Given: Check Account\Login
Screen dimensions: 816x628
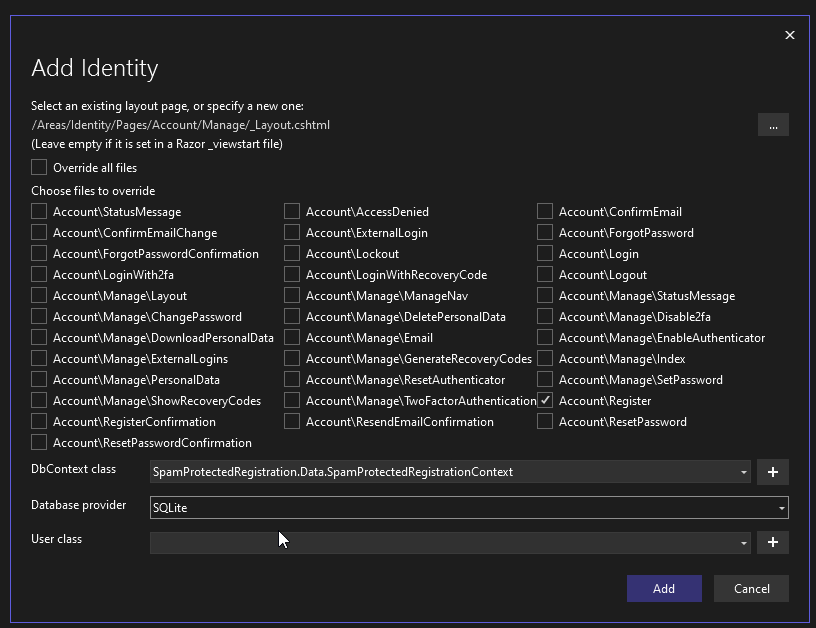Looking at the screenshot, I should (545, 253).
